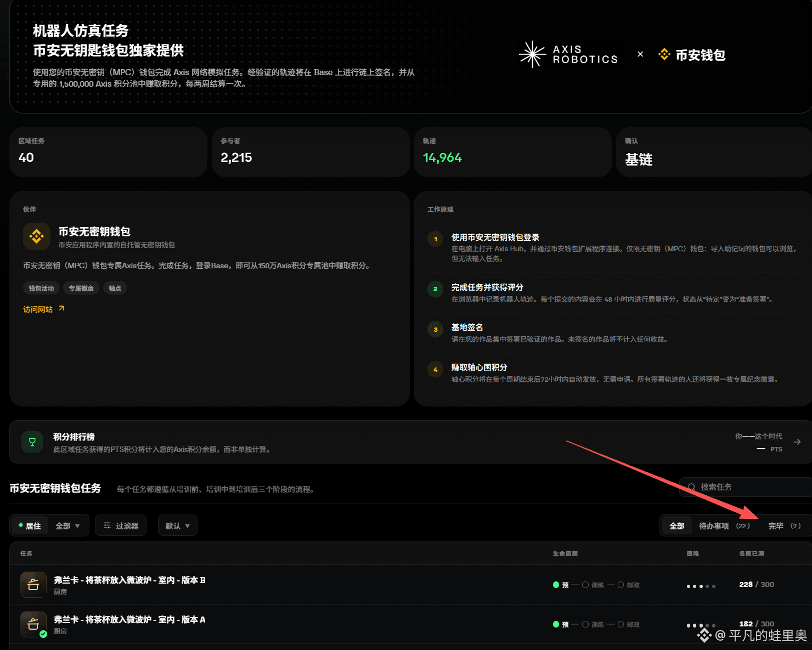Click the 轨迹 14,964 stat card
812x650 pixels.
(x=512, y=152)
